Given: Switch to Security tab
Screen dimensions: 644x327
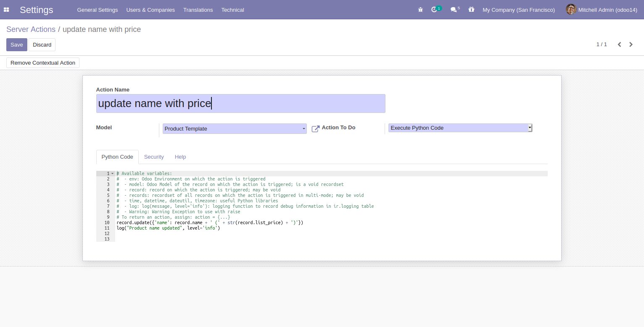Looking at the screenshot, I should [154, 157].
